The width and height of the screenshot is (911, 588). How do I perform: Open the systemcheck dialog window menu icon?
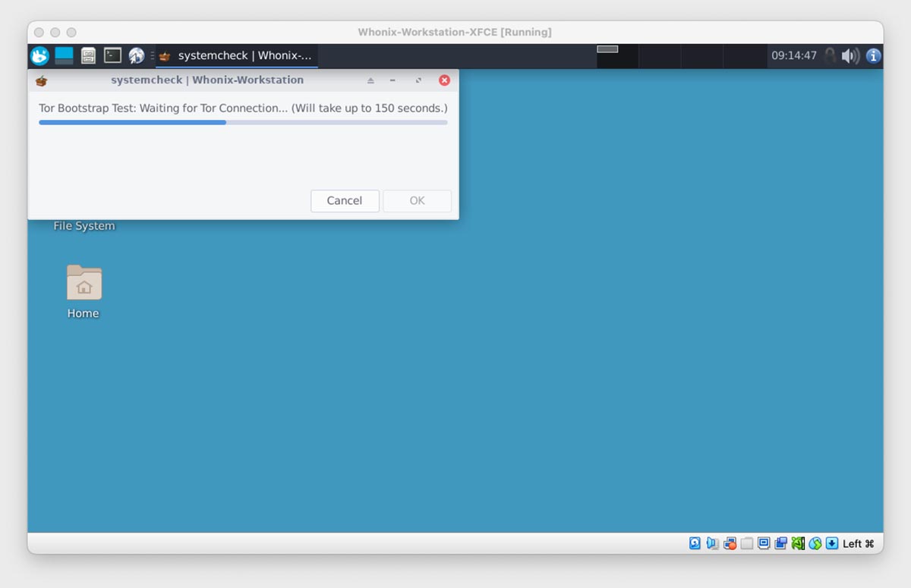pyautogui.click(x=42, y=80)
